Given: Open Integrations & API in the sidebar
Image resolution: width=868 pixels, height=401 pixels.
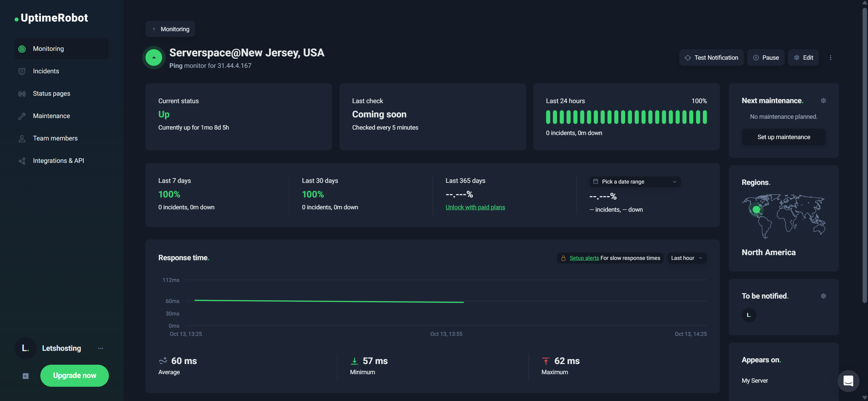Looking at the screenshot, I should tap(62, 161).
